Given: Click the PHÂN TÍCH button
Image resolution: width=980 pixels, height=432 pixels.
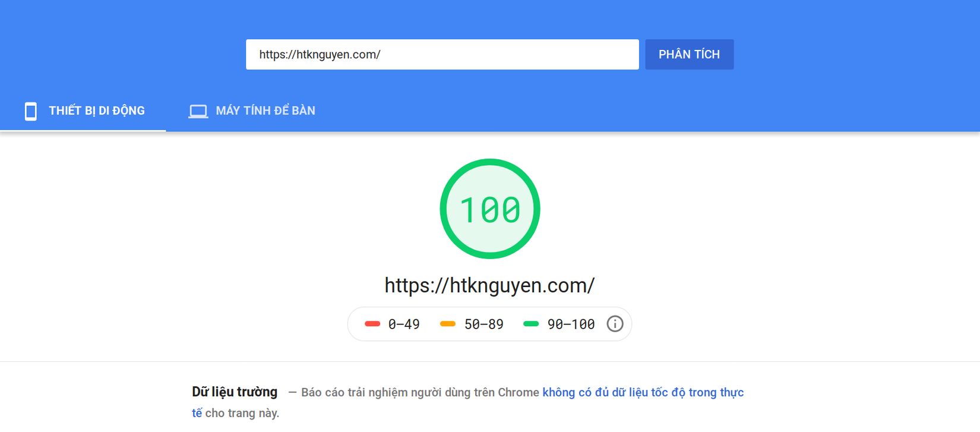Looking at the screenshot, I should coord(690,55).
